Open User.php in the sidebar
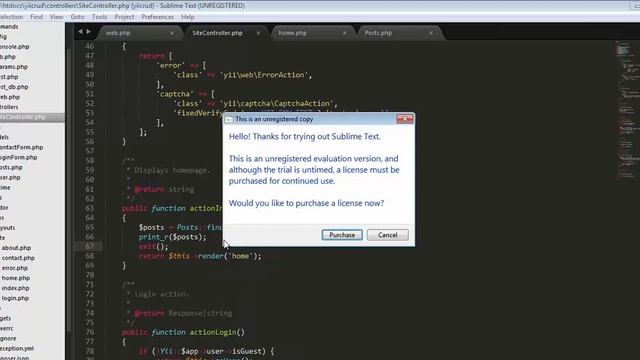The width and height of the screenshot is (640, 360). point(10,178)
